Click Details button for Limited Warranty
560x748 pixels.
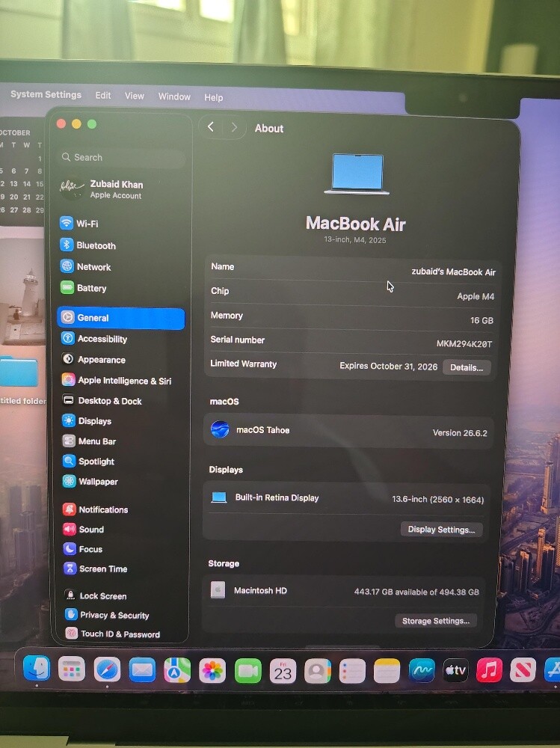coord(467,367)
